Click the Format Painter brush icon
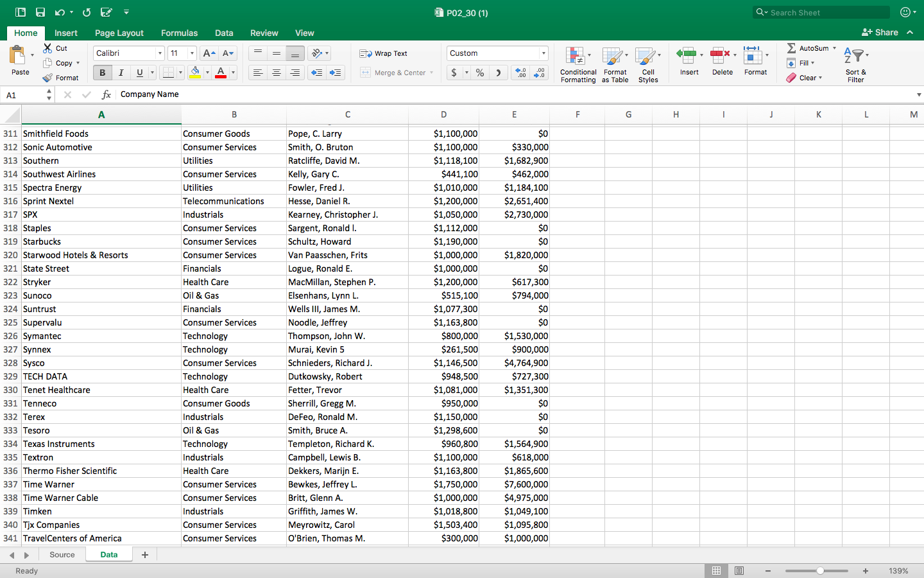This screenshot has height=578, width=924. [x=47, y=78]
